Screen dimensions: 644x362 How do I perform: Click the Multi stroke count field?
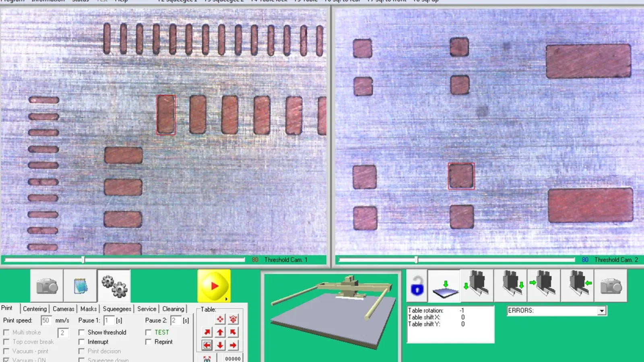coord(63,333)
